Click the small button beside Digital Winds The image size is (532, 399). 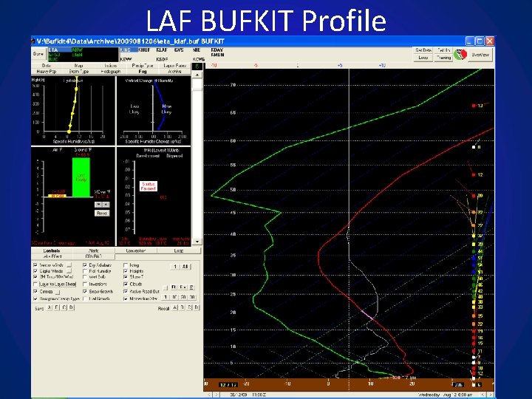pos(69,271)
